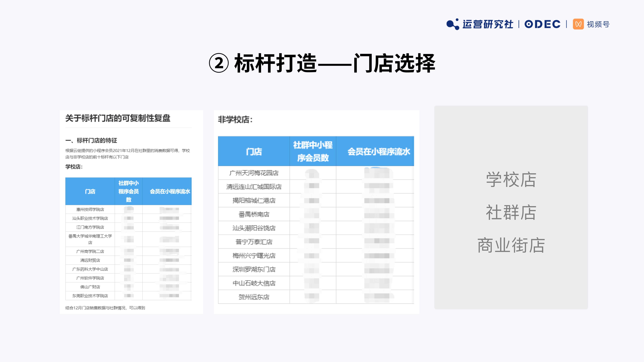Click the 学校店: label above left table
The height and width of the screenshot is (362, 644).
[x=74, y=167]
